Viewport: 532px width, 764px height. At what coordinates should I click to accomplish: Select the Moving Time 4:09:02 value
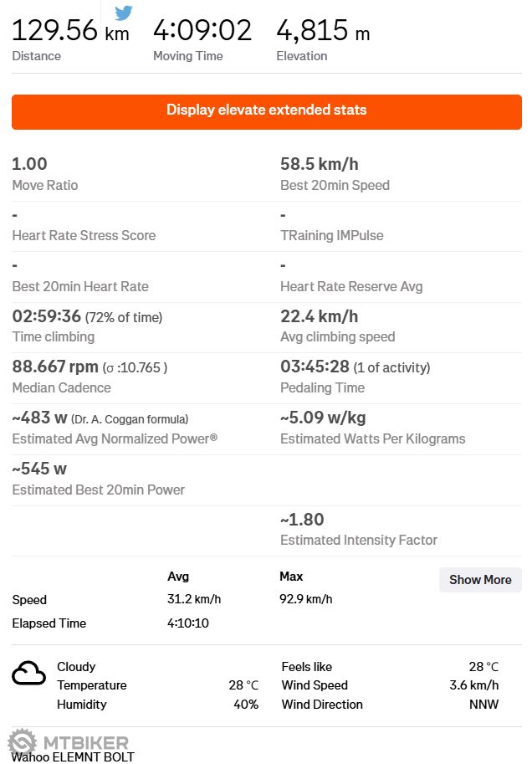coord(202,32)
